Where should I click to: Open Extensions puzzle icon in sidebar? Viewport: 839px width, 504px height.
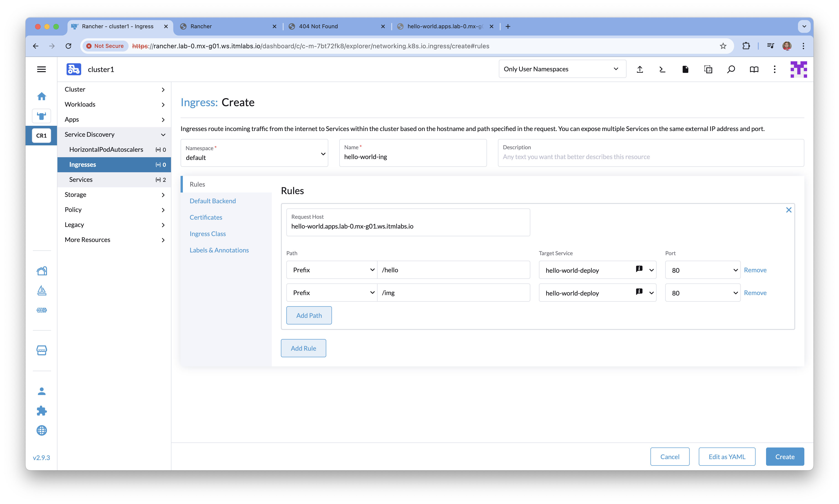pos(41,411)
